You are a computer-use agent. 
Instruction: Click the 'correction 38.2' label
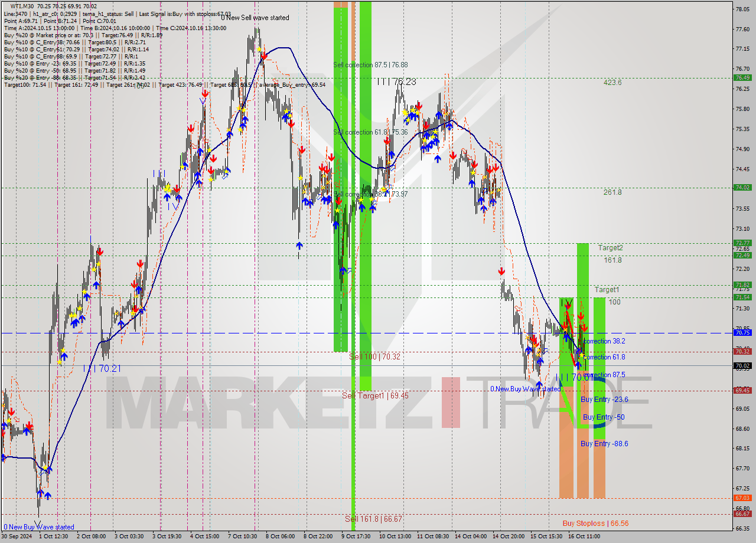pos(604,341)
